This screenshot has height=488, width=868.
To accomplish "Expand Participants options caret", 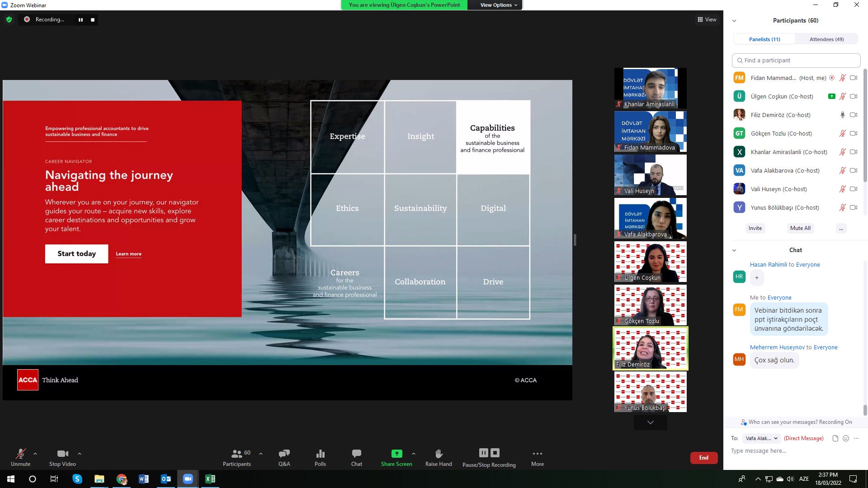I will [261, 454].
